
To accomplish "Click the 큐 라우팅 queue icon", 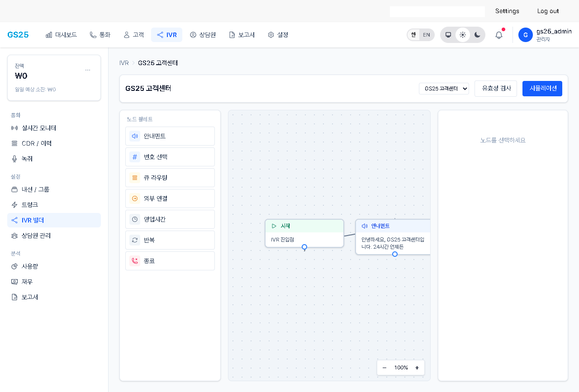I will (x=134, y=178).
